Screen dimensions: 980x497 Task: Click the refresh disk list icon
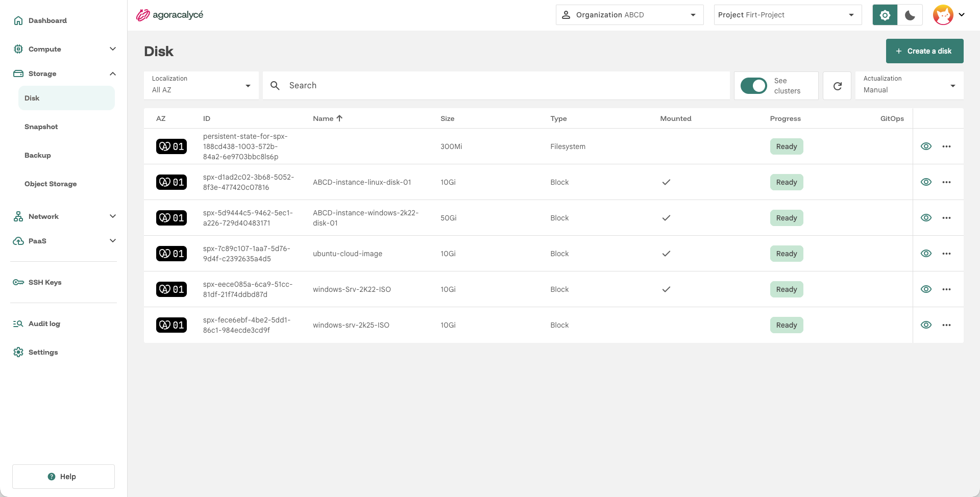(838, 86)
